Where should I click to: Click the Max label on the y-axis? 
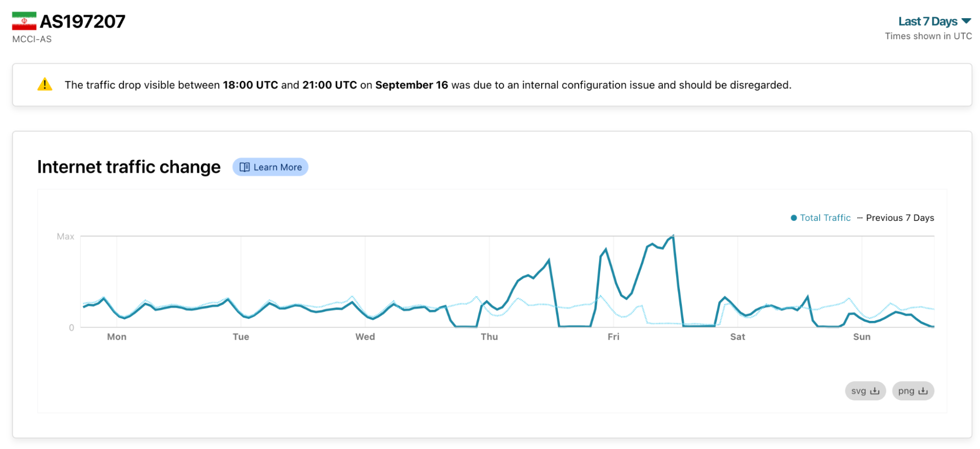pos(65,237)
